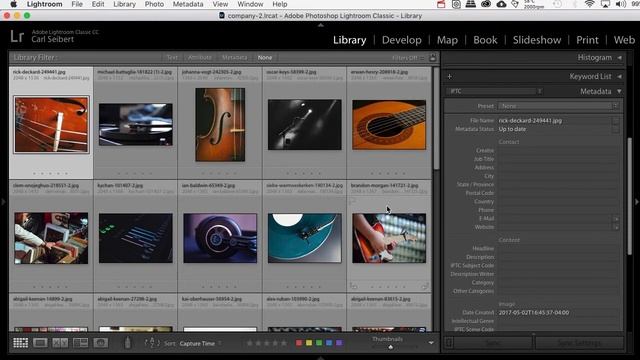Screen dimensions: 640x360
Task: Filter by Attribute in Library Filter
Action: 200,58
